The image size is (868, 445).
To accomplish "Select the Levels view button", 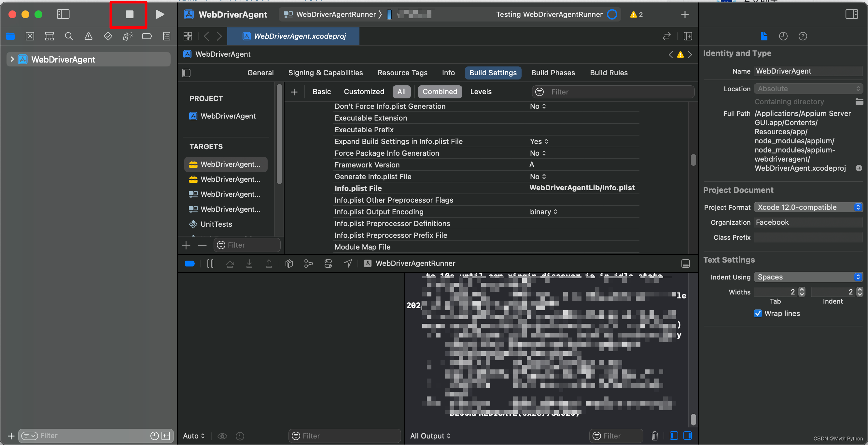I will [x=481, y=91].
